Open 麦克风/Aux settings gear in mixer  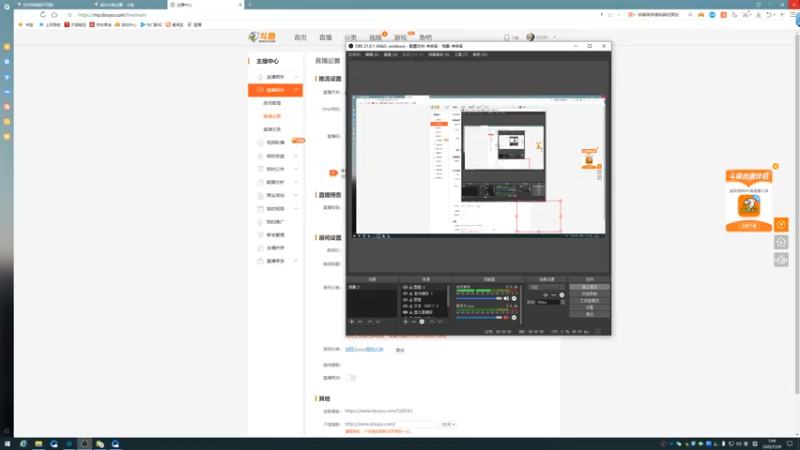click(514, 317)
